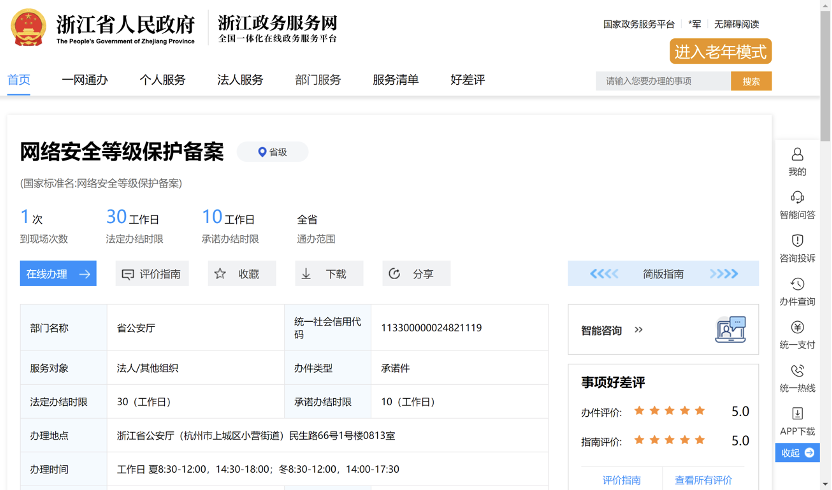Open 智能问答 headset icon in sidebar

(797, 197)
